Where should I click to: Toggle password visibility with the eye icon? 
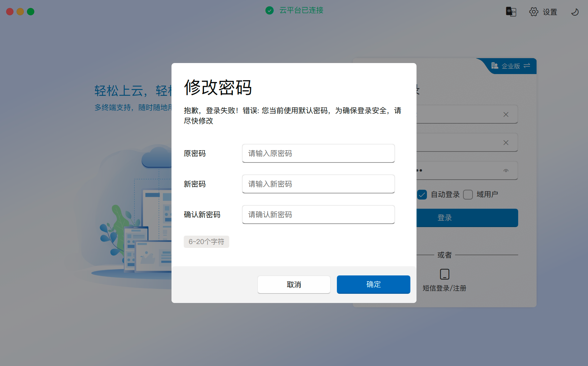pos(506,170)
